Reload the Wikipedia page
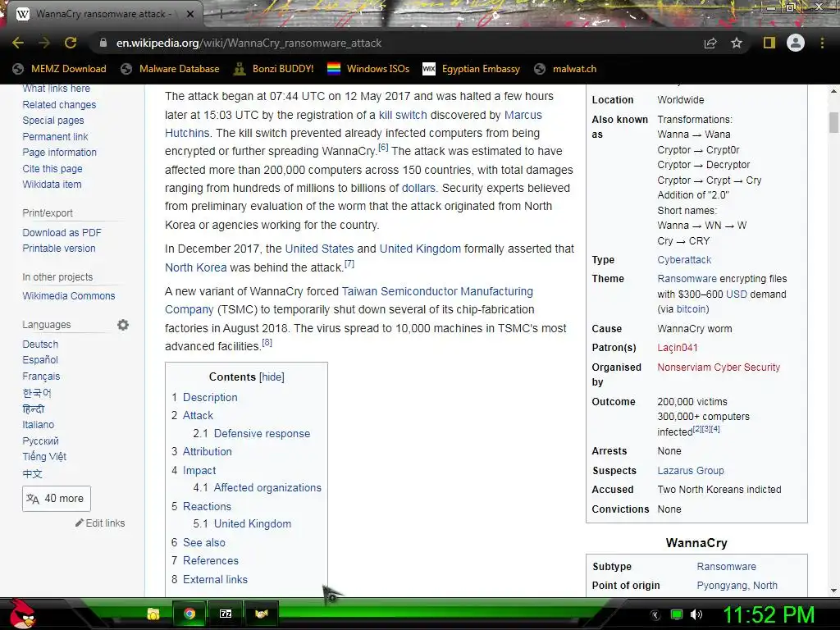The image size is (840, 630). pyautogui.click(x=71, y=43)
